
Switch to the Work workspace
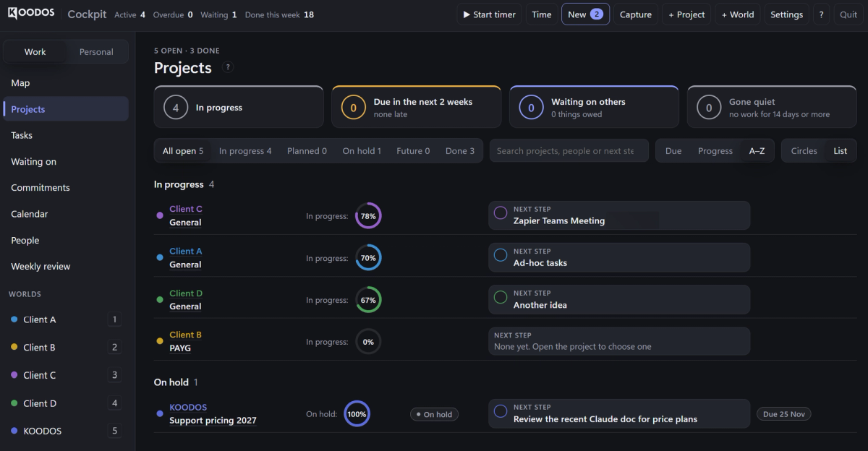click(x=35, y=52)
